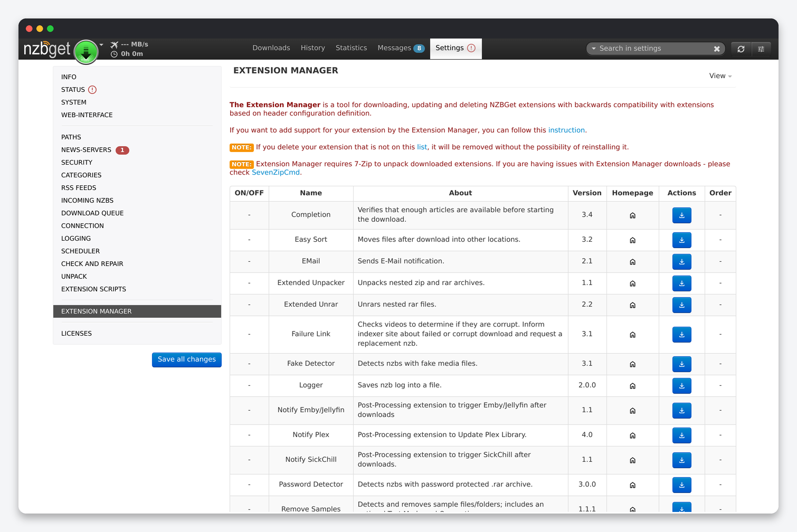
Task: Expand the View dropdown
Action: click(x=720, y=76)
